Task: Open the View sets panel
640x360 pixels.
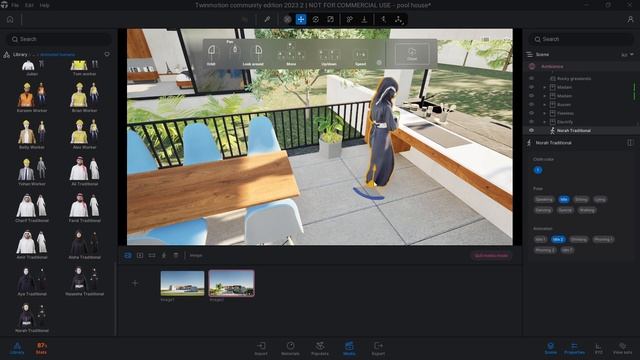Action: (x=622, y=348)
